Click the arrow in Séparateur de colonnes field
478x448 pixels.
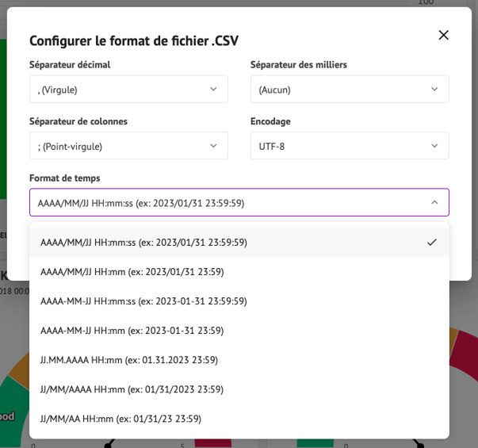213,146
